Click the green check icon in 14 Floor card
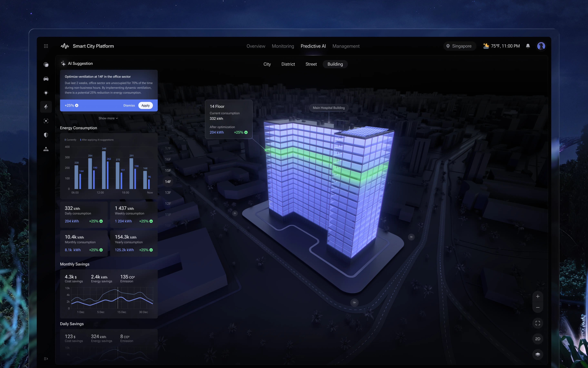The width and height of the screenshot is (588, 368). [246, 132]
